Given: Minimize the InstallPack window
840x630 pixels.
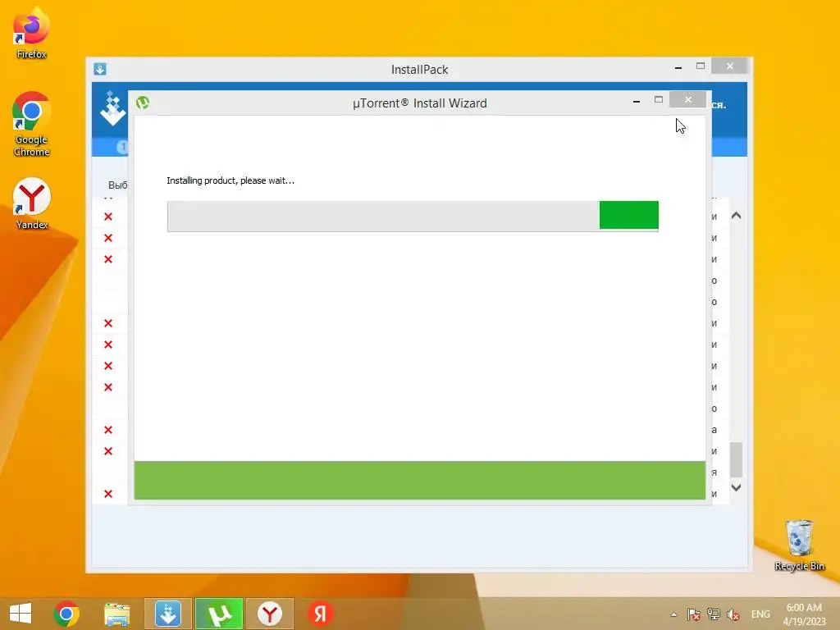Looking at the screenshot, I should (678, 67).
